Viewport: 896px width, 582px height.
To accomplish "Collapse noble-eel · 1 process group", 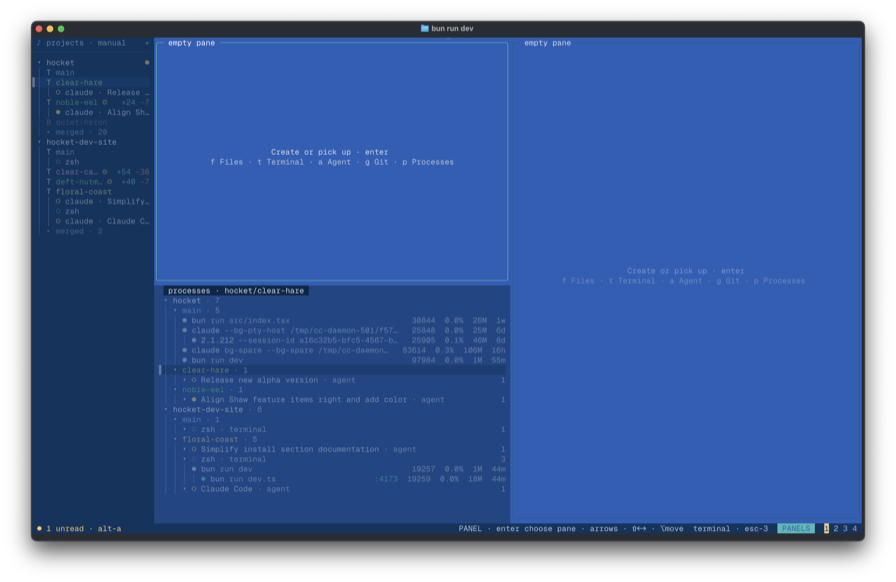I will [175, 390].
